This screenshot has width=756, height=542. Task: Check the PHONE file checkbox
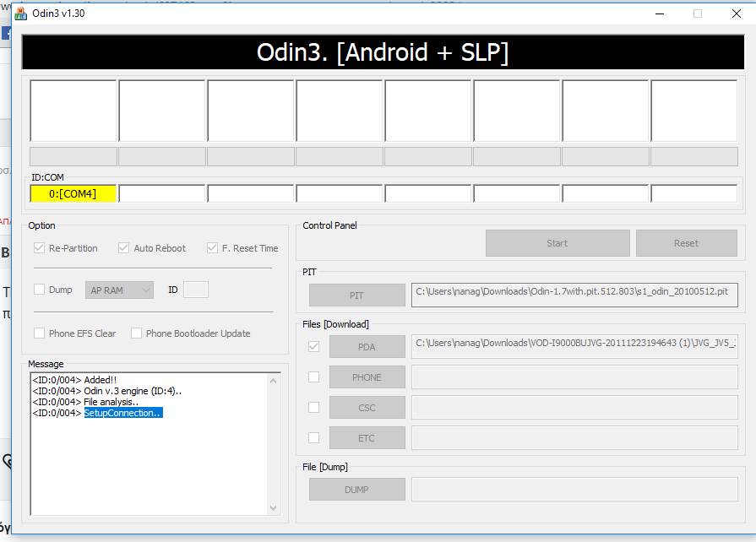coord(314,377)
